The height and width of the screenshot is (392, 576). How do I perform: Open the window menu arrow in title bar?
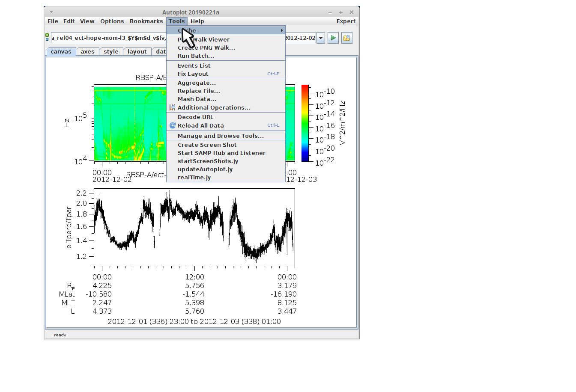click(51, 12)
